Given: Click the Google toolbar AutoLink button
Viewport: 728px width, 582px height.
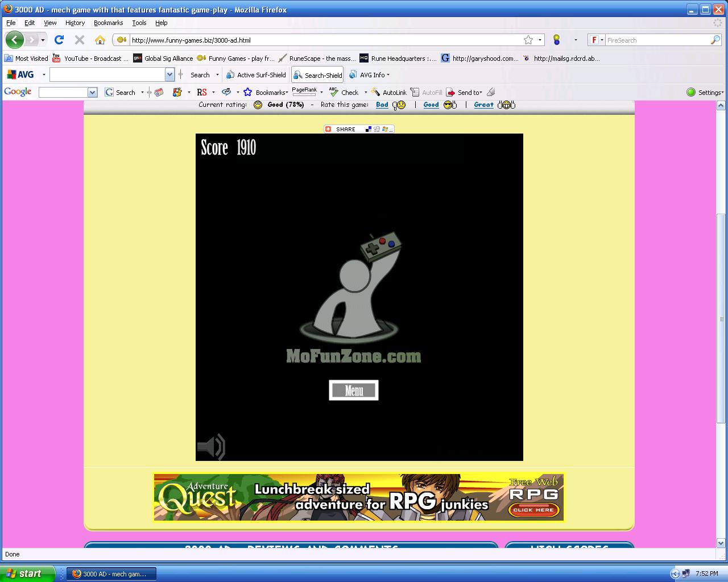Looking at the screenshot, I should click(389, 92).
